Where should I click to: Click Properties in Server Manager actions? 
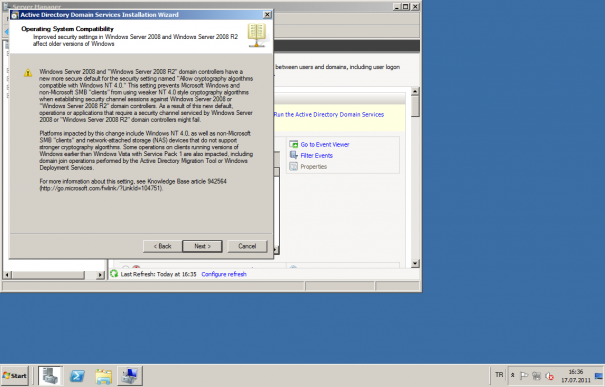pyautogui.click(x=314, y=167)
